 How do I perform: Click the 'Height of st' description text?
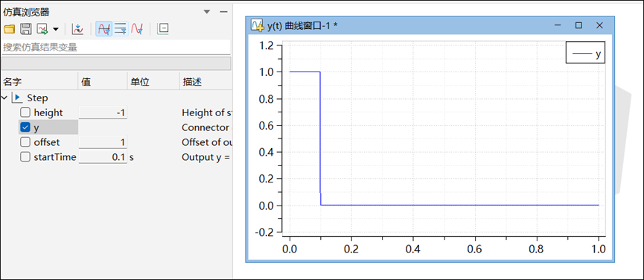click(207, 112)
